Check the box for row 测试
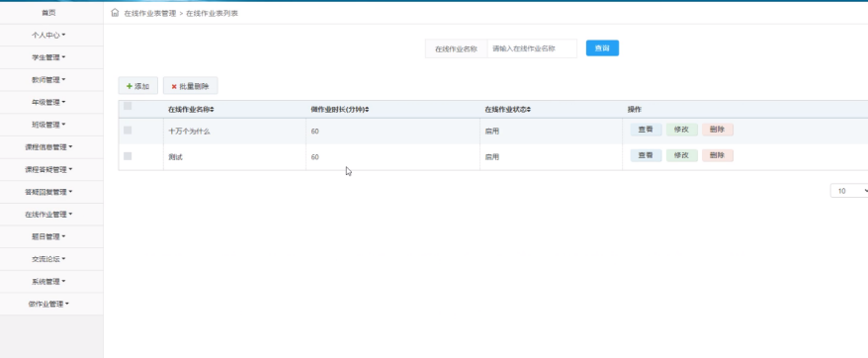Viewport: 868px width, 358px height. [128, 156]
